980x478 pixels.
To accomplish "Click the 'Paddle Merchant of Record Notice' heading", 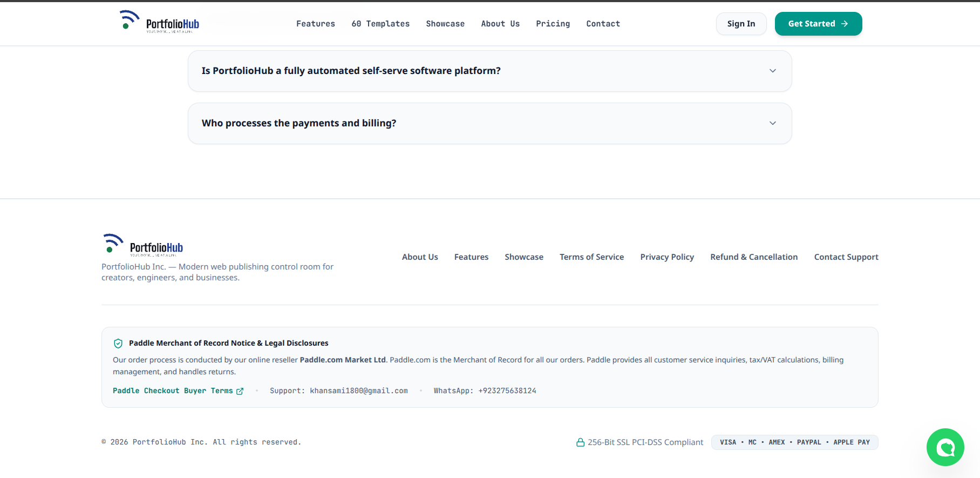I will coord(229,344).
